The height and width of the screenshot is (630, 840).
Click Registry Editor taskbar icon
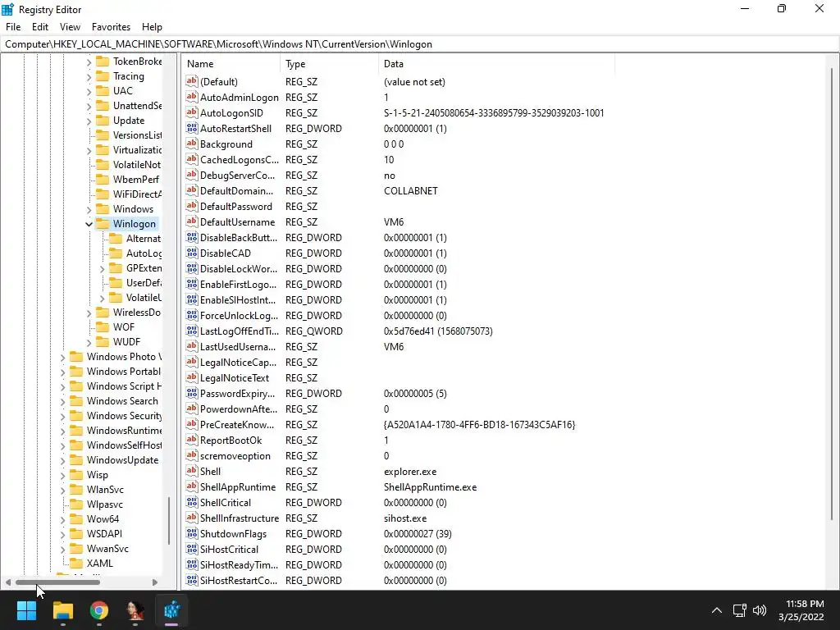[x=171, y=609]
